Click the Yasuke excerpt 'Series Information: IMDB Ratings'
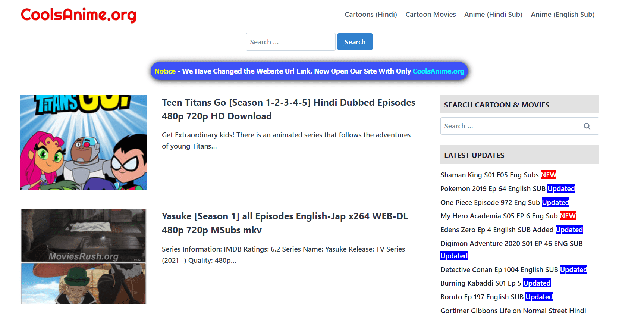The image size is (644, 318). coord(283,255)
